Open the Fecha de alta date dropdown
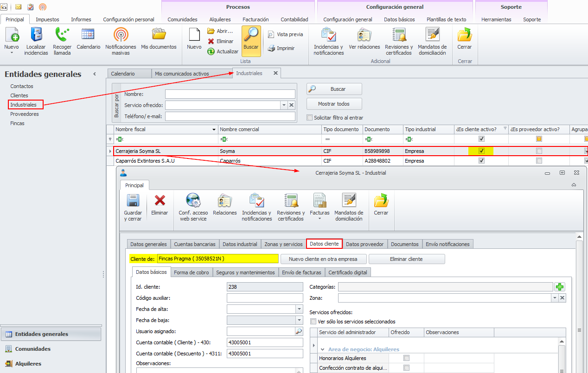 pyautogui.click(x=299, y=309)
